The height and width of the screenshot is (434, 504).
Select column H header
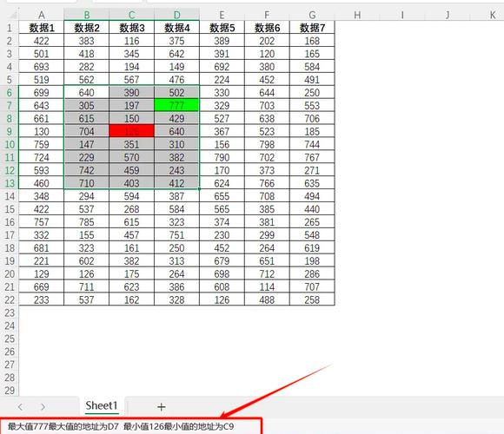click(x=357, y=15)
